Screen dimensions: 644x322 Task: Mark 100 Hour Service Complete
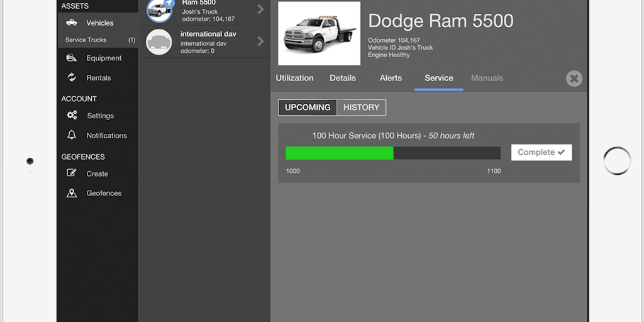[541, 152]
